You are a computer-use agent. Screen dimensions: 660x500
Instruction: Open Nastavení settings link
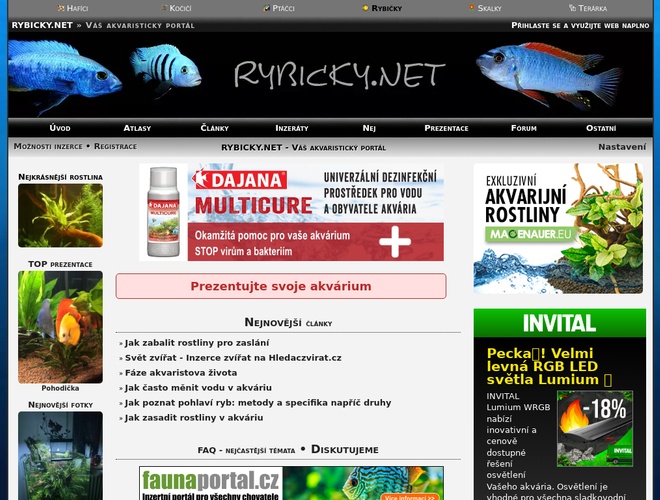coord(621,147)
